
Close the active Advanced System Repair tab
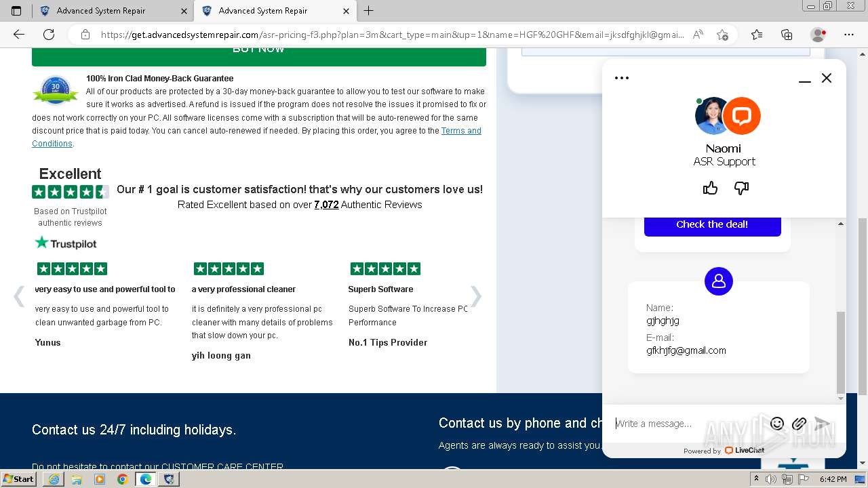(x=347, y=11)
